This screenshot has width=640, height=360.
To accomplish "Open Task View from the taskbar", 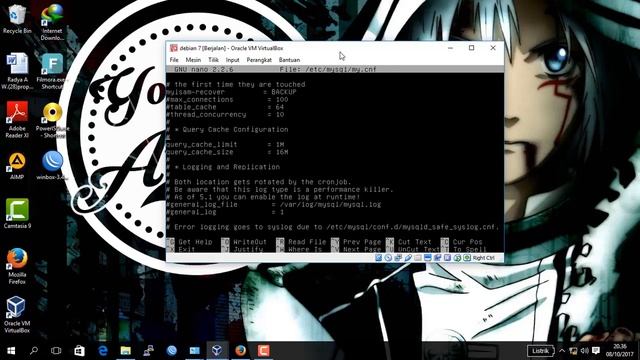I will 56,351.
